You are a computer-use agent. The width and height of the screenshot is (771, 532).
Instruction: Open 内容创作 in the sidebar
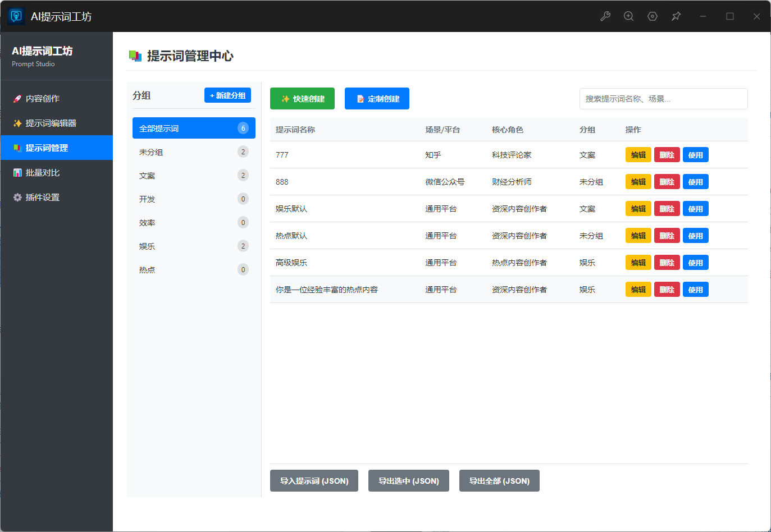click(56, 99)
